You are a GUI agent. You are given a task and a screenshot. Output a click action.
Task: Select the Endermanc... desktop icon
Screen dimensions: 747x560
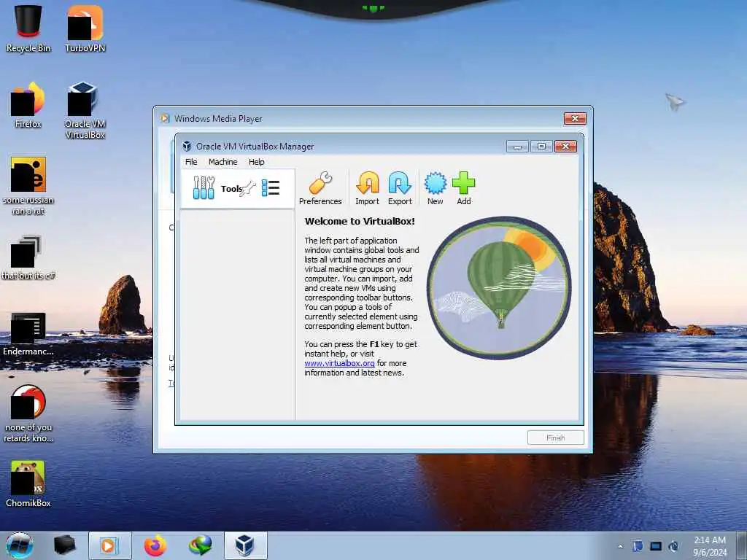pos(28,333)
